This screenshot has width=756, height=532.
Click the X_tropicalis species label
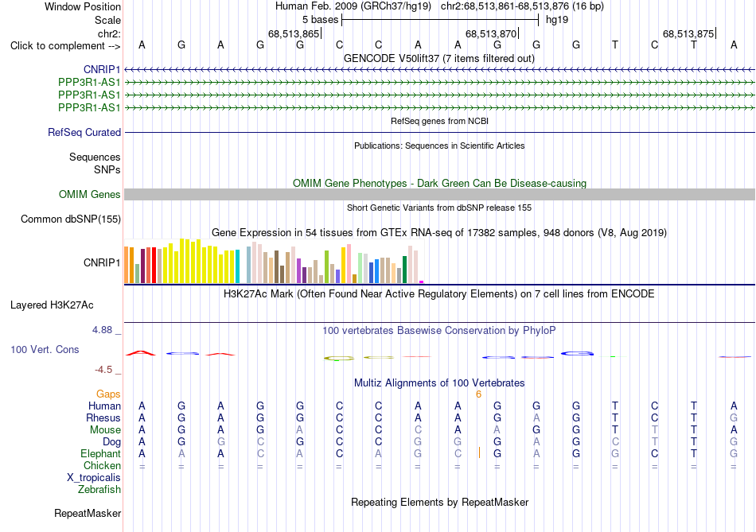(94, 478)
